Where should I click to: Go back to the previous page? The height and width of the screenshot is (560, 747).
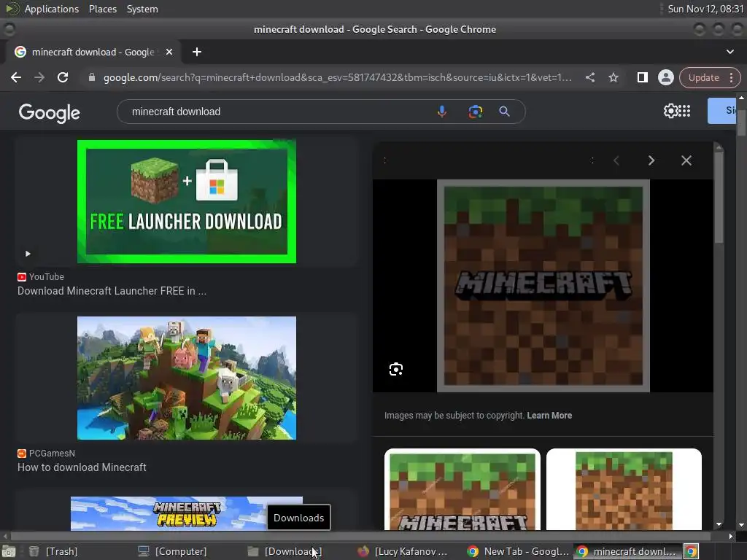point(16,77)
